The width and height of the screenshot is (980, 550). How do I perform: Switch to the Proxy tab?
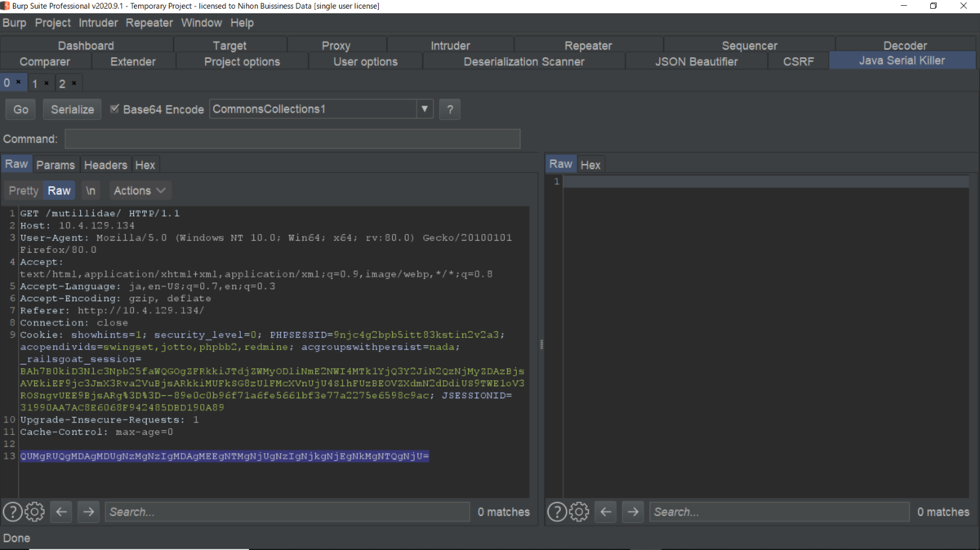336,46
